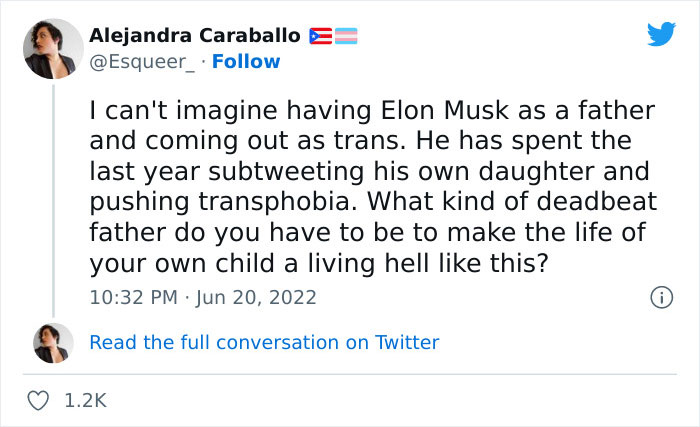Click the trans pride flag emoji
The height and width of the screenshot is (427, 700).
[x=345, y=36]
